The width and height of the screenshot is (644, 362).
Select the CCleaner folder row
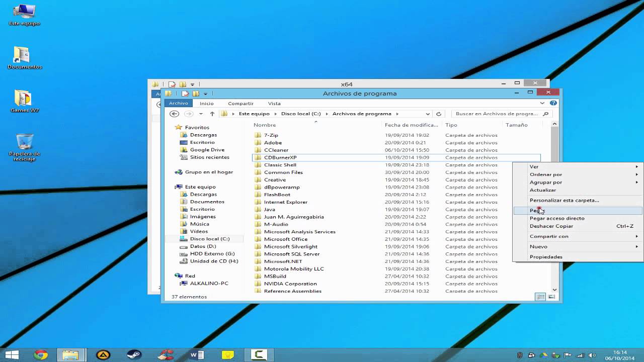click(396, 150)
